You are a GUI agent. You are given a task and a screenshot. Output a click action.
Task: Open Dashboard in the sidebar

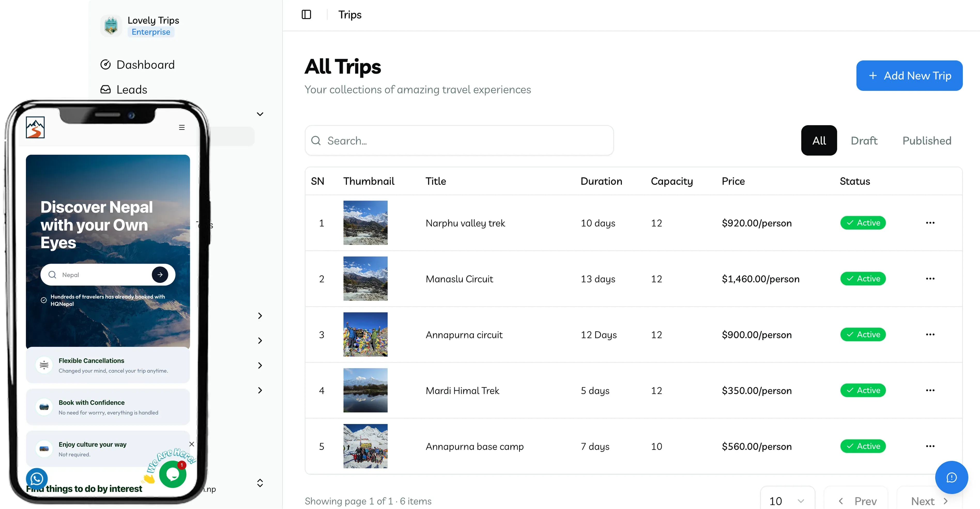[137, 65]
